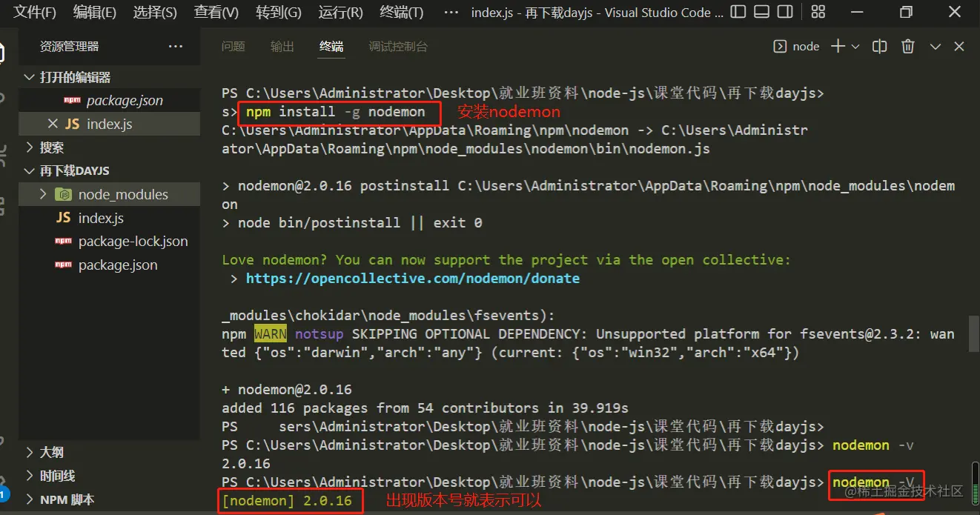Open the Customize Layout grid icon
Image resolution: width=980 pixels, height=515 pixels.
(818, 12)
